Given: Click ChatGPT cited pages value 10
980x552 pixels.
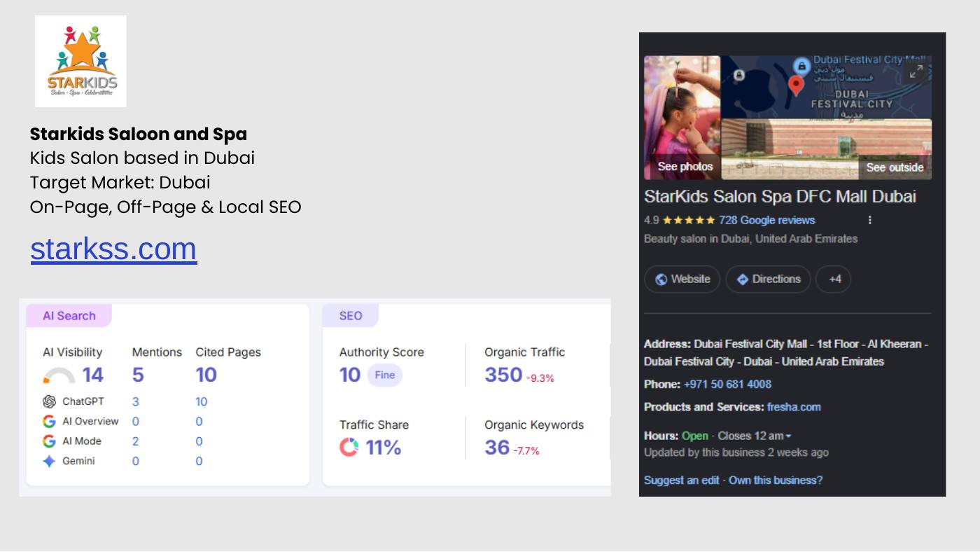Looking at the screenshot, I should (202, 401).
